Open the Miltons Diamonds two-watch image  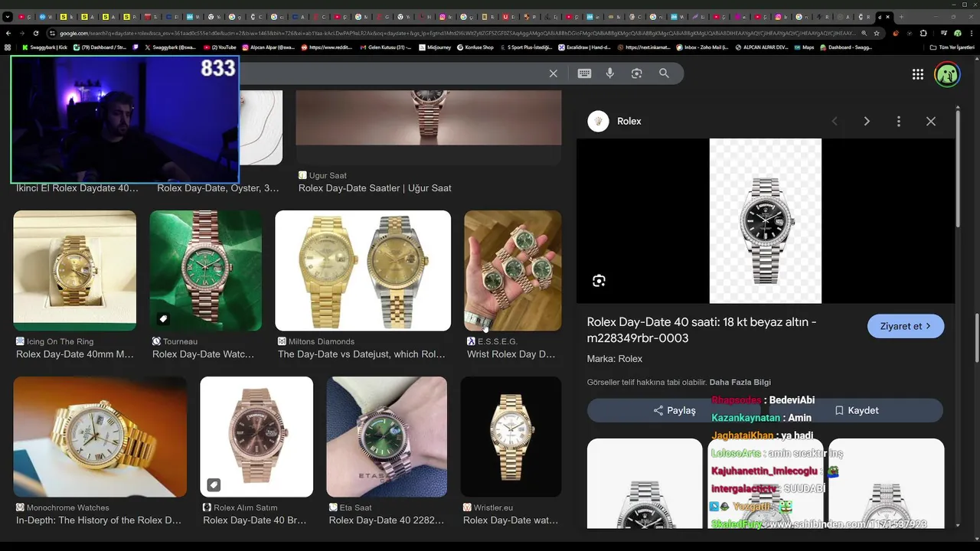(363, 271)
